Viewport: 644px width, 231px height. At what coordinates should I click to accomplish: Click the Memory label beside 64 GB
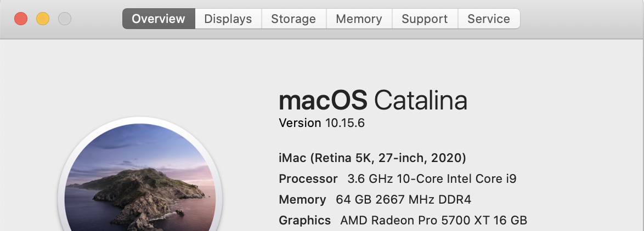click(x=302, y=200)
